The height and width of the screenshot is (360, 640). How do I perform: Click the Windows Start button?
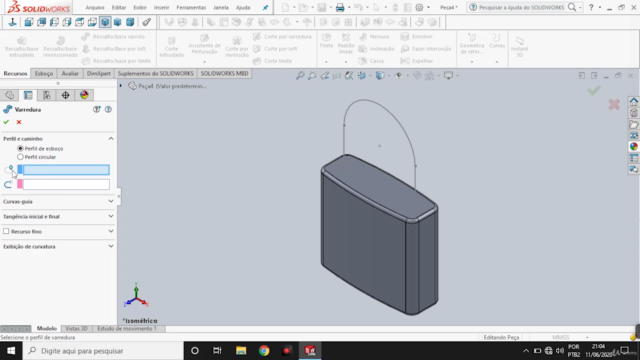tap(11, 351)
